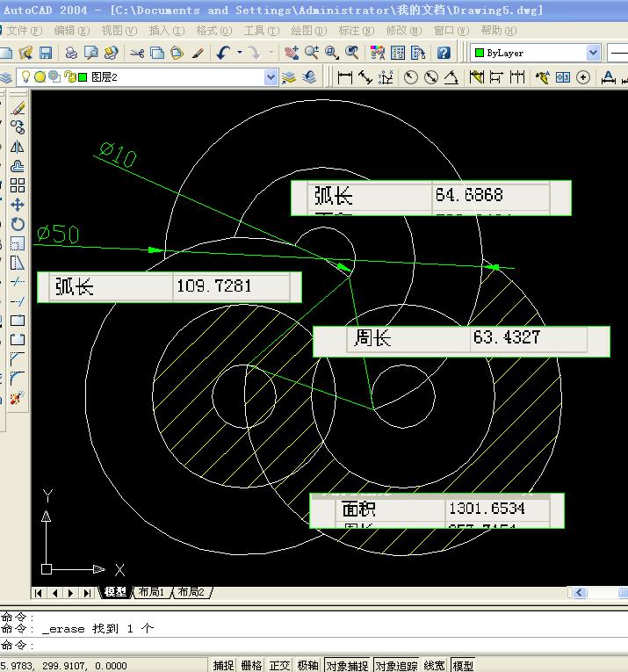Open the 视图 menu
The height and width of the screenshot is (672, 628).
pos(119,31)
